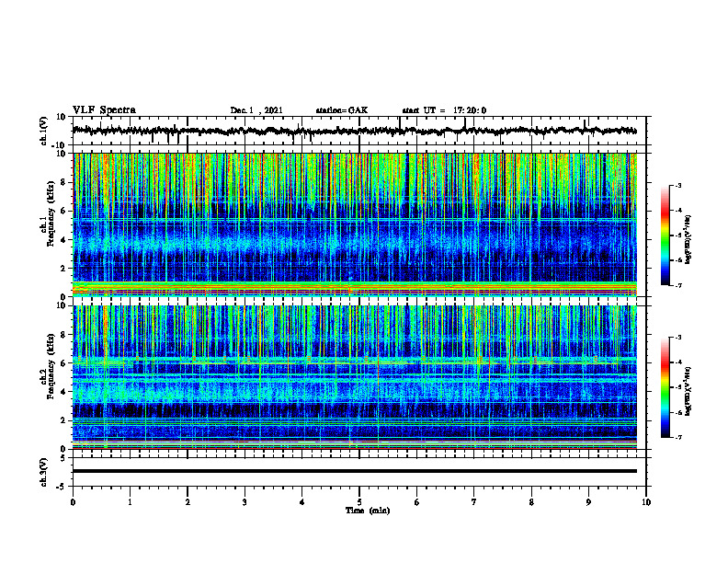The image size is (728, 563).
Task: Click the date text "Dec. 1, 2021"
Action: [256, 110]
